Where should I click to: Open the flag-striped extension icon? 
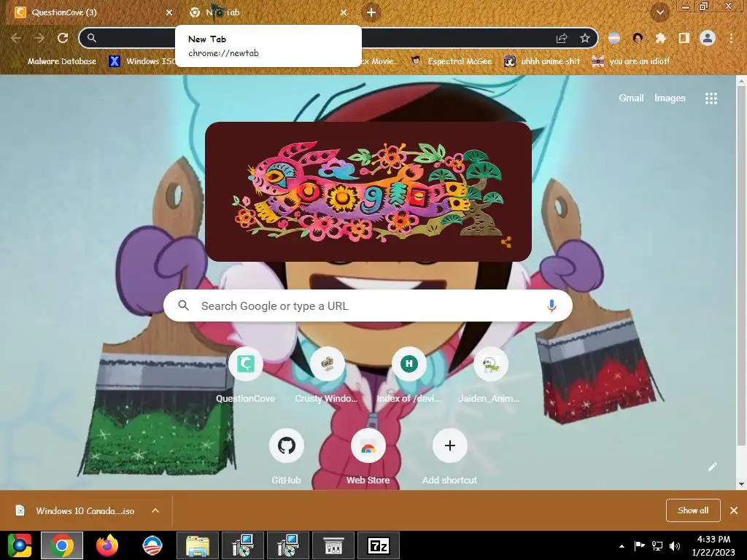click(614, 38)
